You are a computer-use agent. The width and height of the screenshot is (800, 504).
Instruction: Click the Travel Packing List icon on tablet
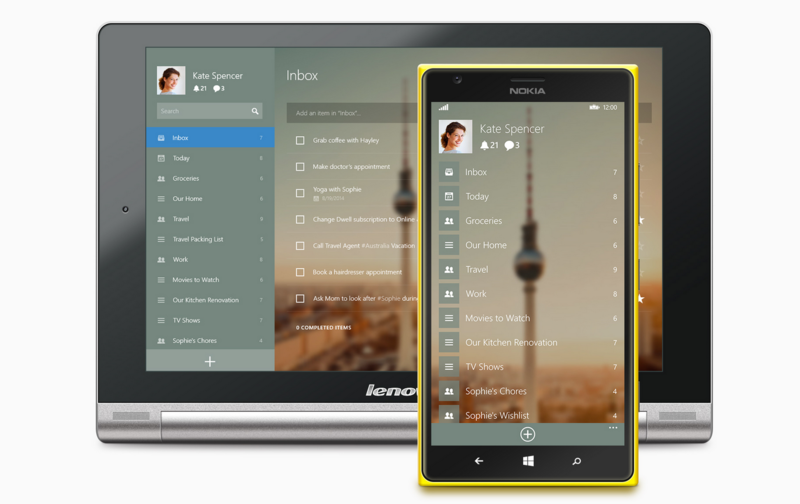[161, 239]
